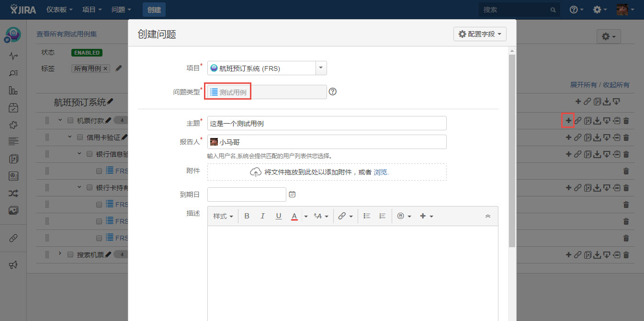Open the 项目 project dropdown arrow
This screenshot has width=644, height=321.
coord(321,68)
